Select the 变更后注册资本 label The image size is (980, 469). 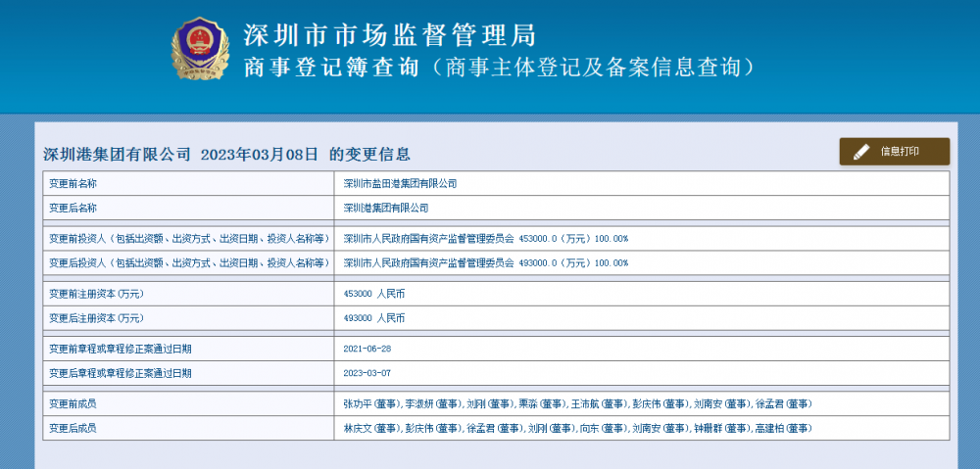96,318
